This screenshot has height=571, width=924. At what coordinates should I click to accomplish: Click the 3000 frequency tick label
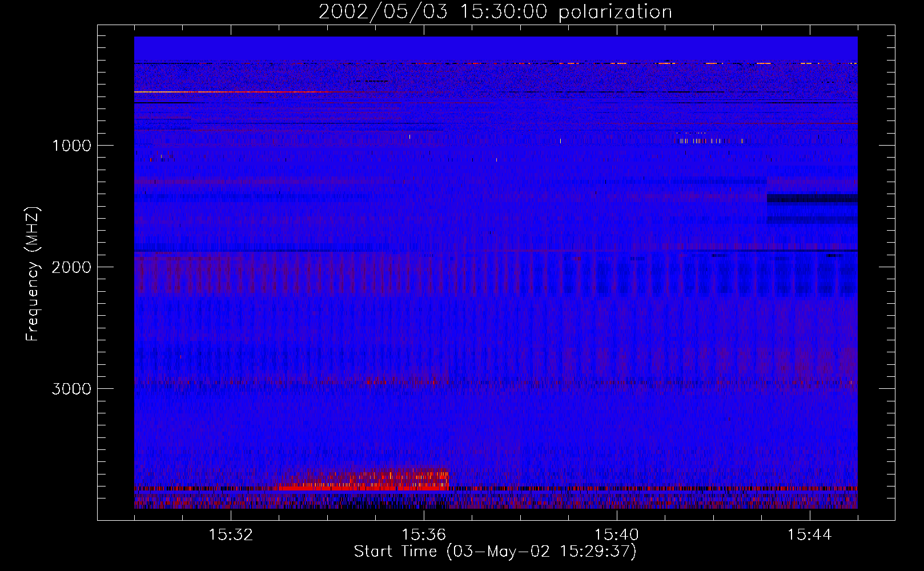[71, 389]
